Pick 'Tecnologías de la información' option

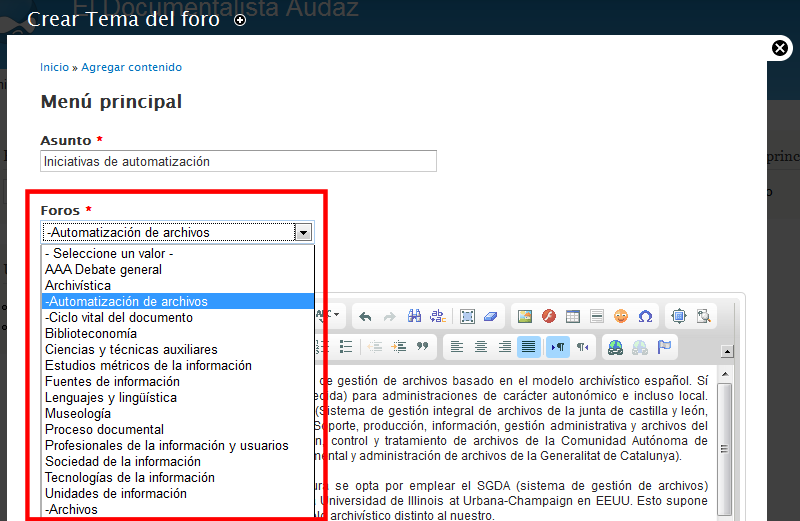point(116,477)
